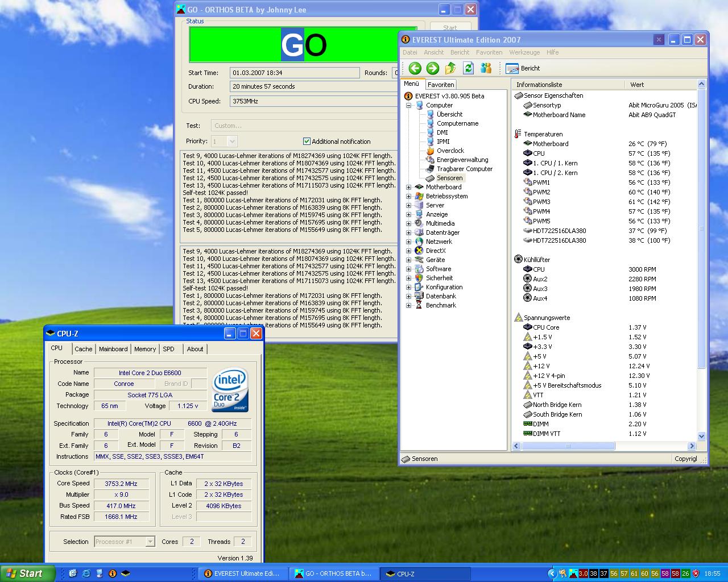Click the Konfiguration icon in the tree
This screenshot has height=582, width=728.
(x=419, y=287)
